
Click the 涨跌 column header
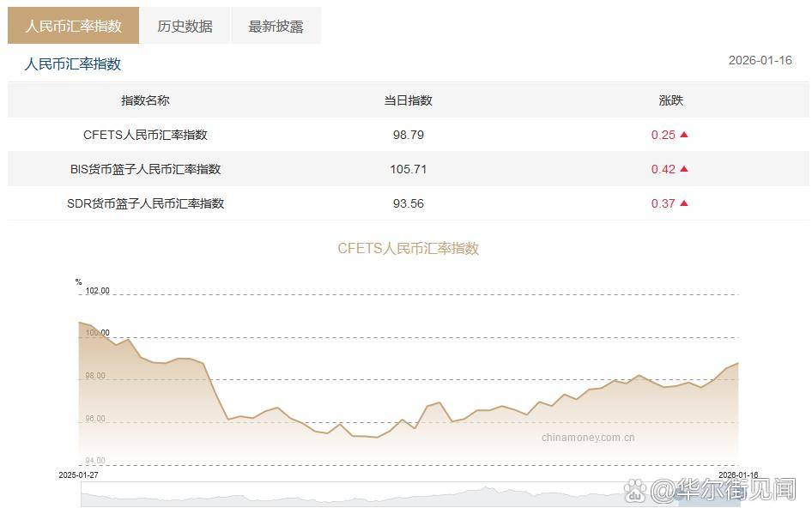pyautogui.click(x=670, y=100)
